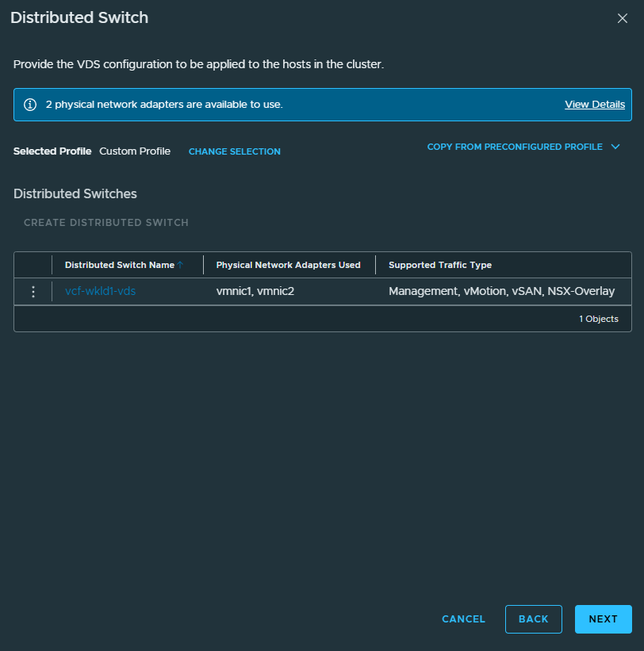Image resolution: width=644 pixels, height=651 pixels.
Task: Click the info icon in the banner
Action: [x=30, y=105]
